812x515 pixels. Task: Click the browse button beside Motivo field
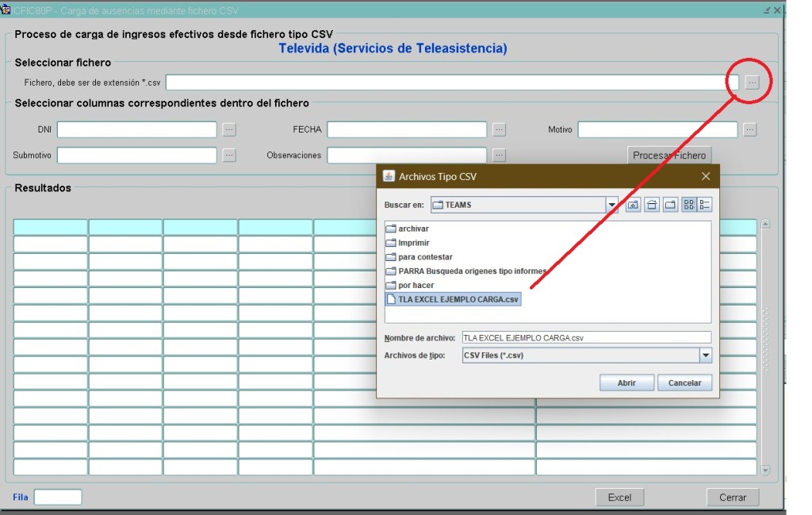[750, 129]
